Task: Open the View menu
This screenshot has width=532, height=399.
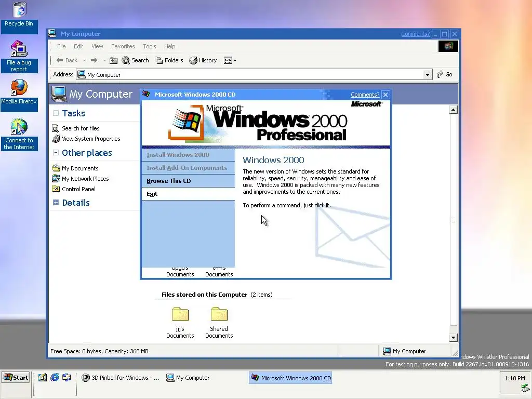Action: coord(97,46)
